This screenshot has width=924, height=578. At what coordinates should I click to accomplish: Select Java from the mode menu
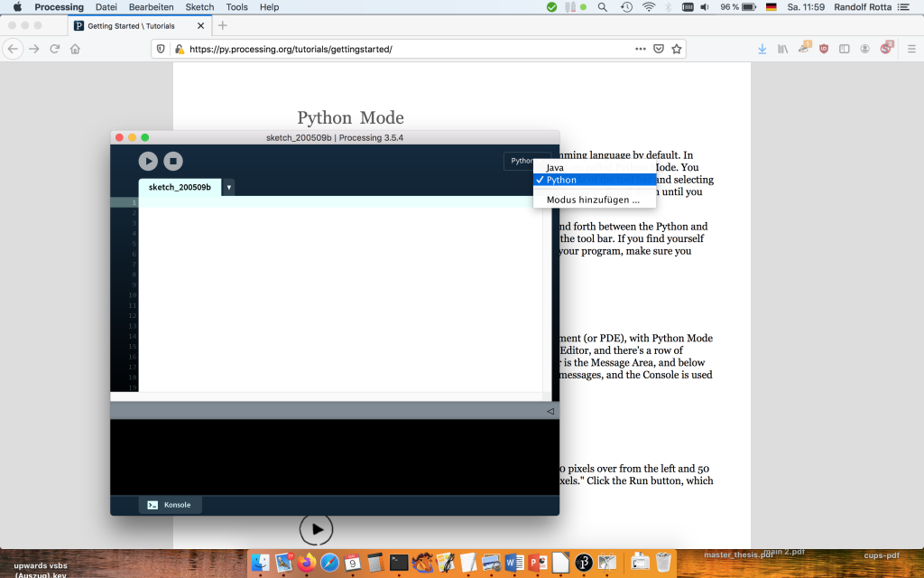(x=554, y=166)
